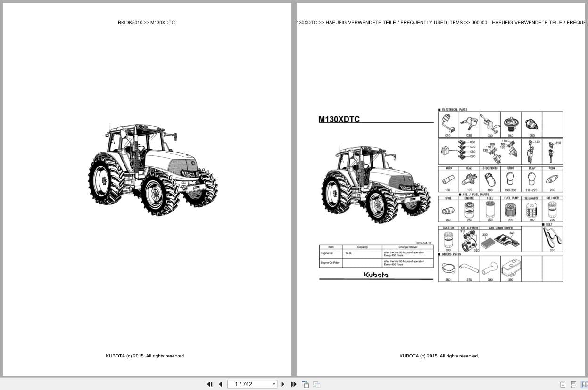The image size is (588, 390).
Task: Switch to single page view
Action: pos(563,384)
